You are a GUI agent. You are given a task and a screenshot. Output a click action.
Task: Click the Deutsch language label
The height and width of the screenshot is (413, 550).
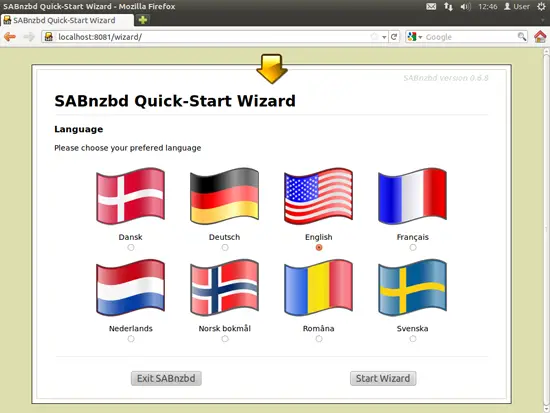(224, 237)
